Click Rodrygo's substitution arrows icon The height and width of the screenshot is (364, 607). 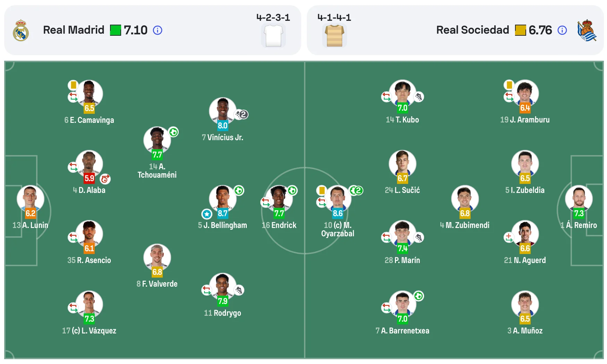[206, 290]
